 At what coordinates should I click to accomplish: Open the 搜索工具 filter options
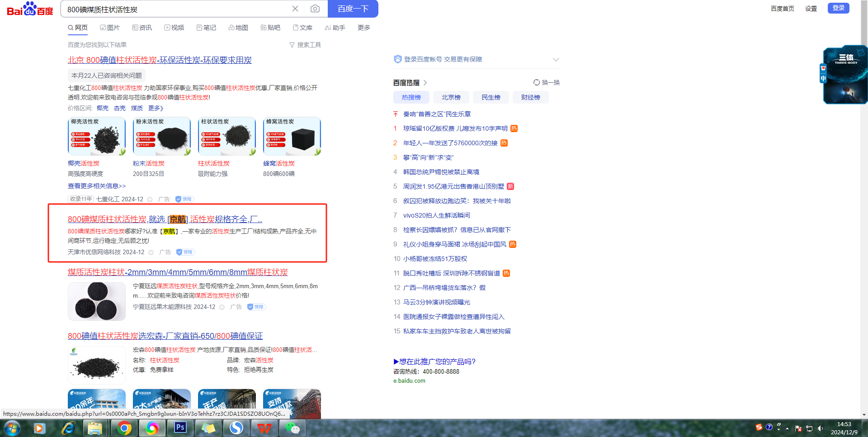pyautogui.click(x=305, y=45)
